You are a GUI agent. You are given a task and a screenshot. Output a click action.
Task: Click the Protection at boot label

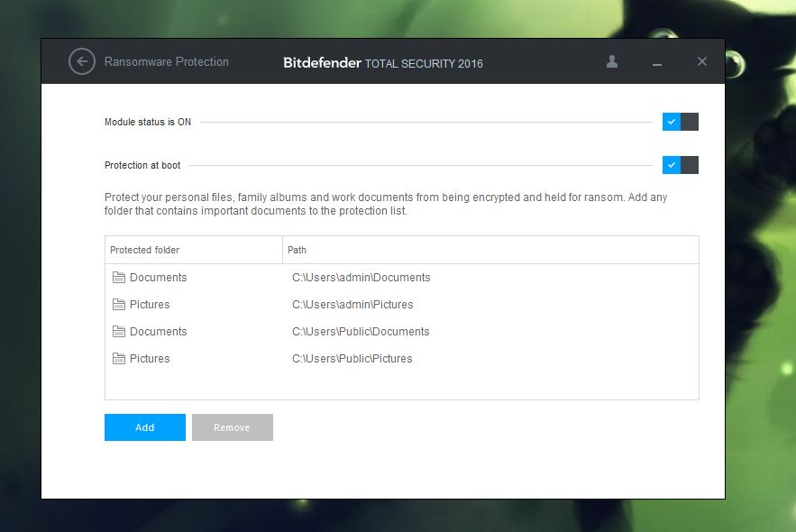point(142,165)
